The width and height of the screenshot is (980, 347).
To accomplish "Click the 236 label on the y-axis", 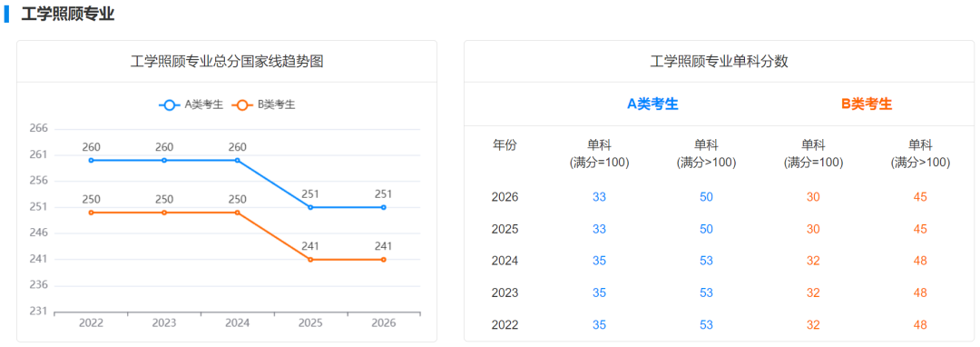I will [39, 284].
